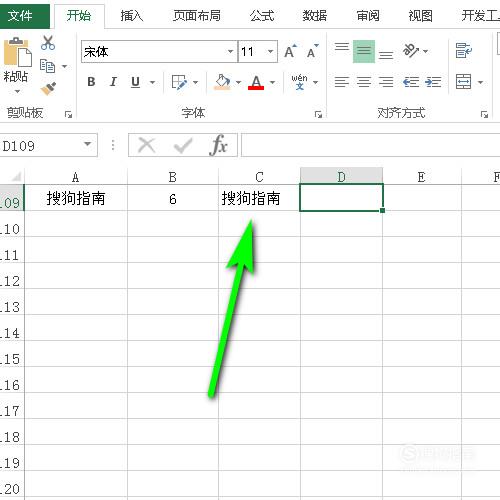
Task: Toggle italic formatting
Action: [113, 82]
